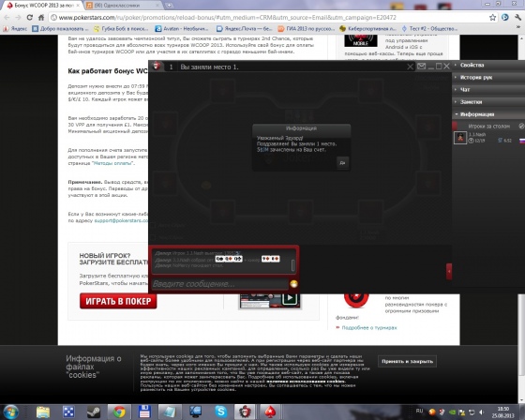The height and width of the screenshot is (420, 525).
Task: Click the chat log scrollbar handle
Action: [292, 265]
